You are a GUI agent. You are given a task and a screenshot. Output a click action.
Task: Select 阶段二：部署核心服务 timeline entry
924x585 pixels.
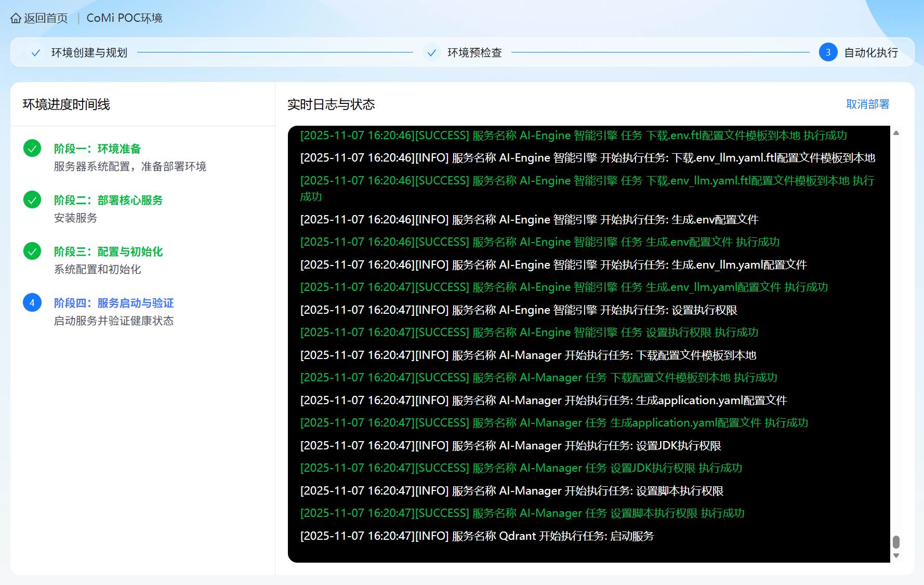click(109, 201)
